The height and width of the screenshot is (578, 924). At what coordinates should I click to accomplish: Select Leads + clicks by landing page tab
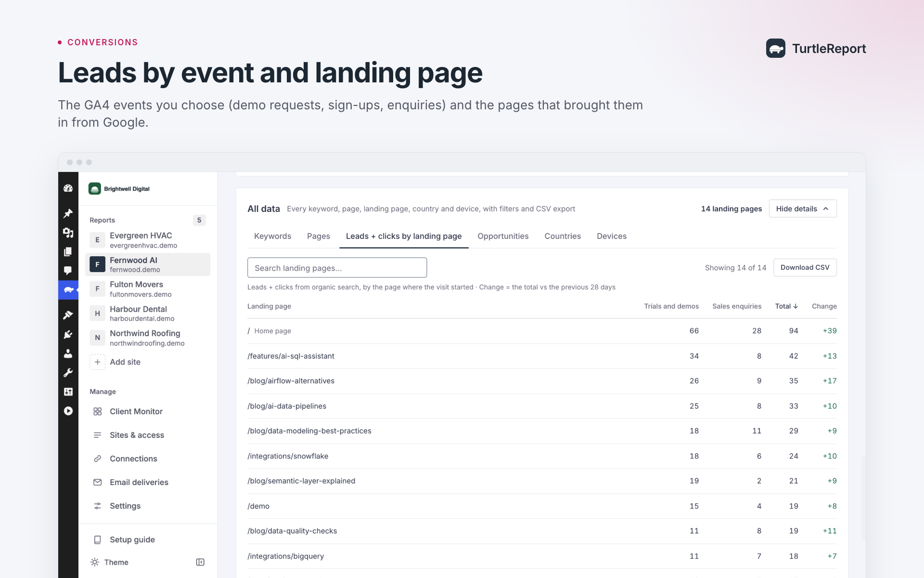(x=404, y=236)
